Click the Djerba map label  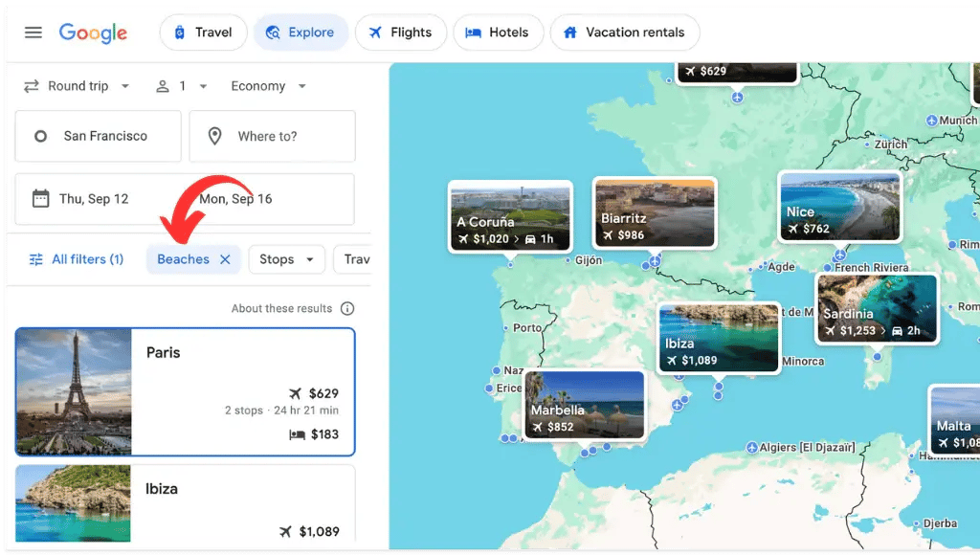click(x=940, y=523)
